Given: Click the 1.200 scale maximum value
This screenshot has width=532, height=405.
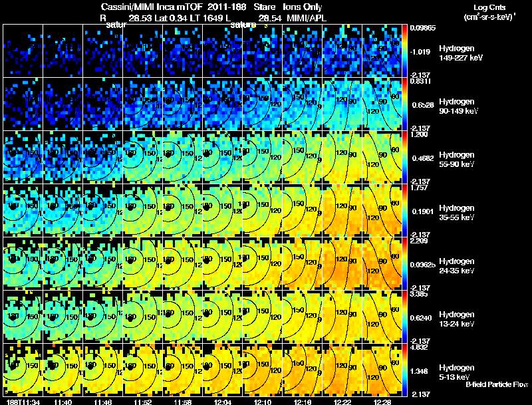Looking at the screenshot, I should (x=419, y=134).
